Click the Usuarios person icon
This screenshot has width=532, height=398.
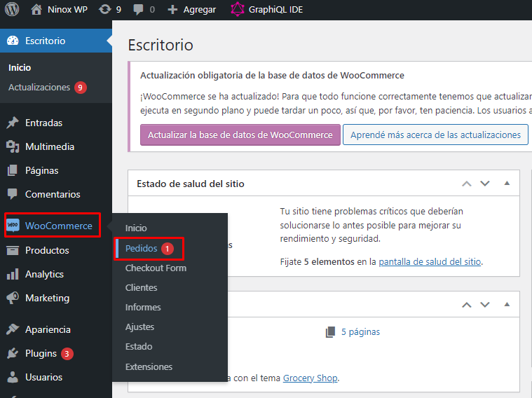coord(13,377)
